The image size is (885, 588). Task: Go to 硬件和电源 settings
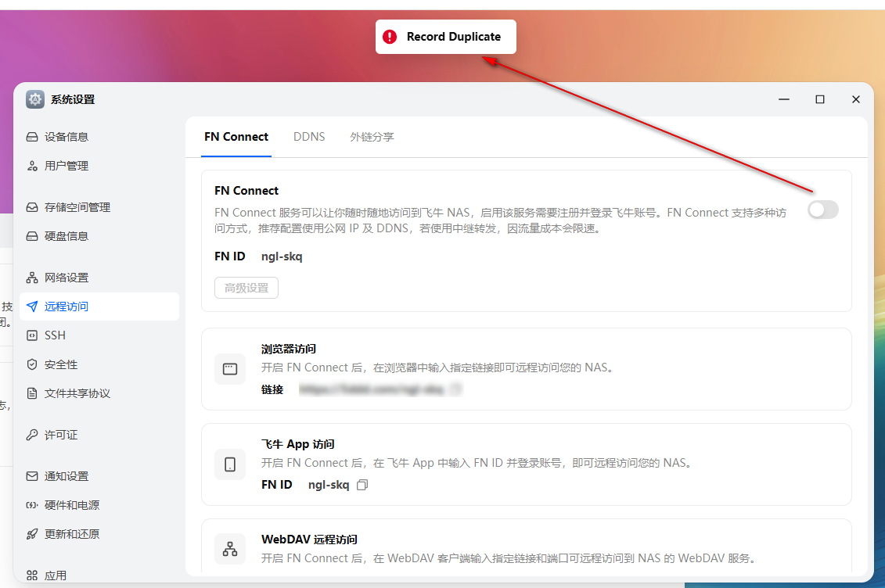point(99,505)
